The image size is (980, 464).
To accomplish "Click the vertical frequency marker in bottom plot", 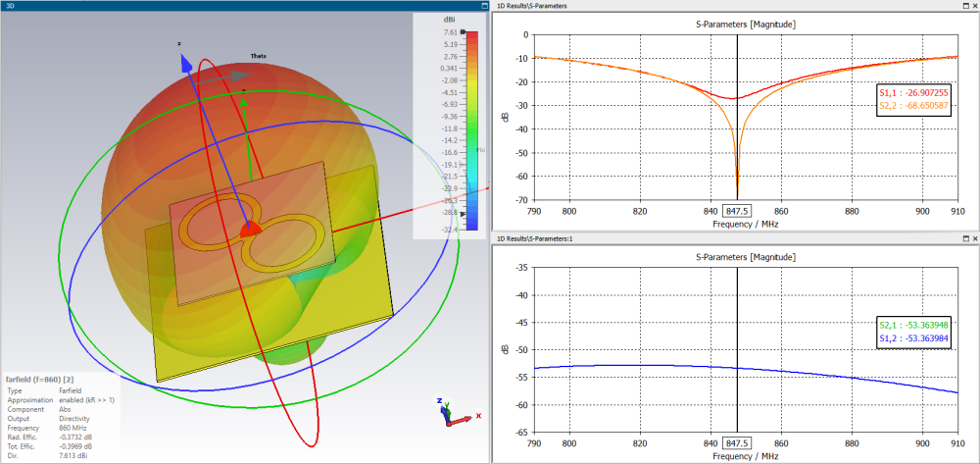I will (738, 350).
